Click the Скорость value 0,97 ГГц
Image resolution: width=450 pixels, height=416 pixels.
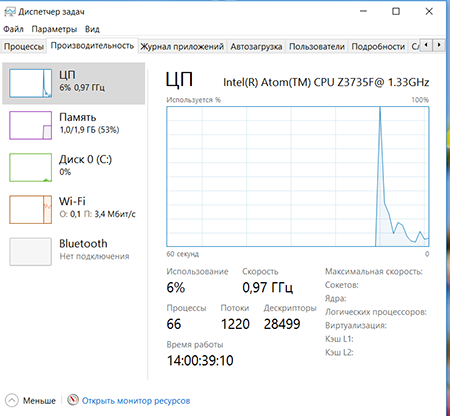click(x=268, y=287)
